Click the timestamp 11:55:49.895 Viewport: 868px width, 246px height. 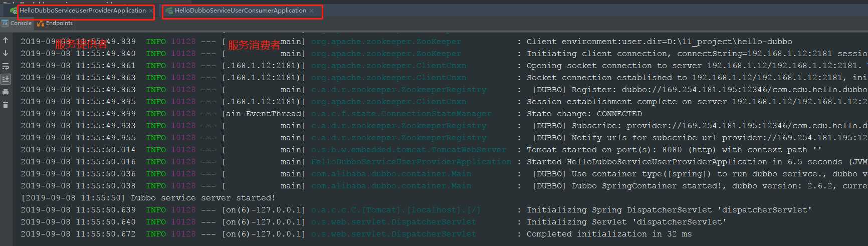click(x=106, y=102)
